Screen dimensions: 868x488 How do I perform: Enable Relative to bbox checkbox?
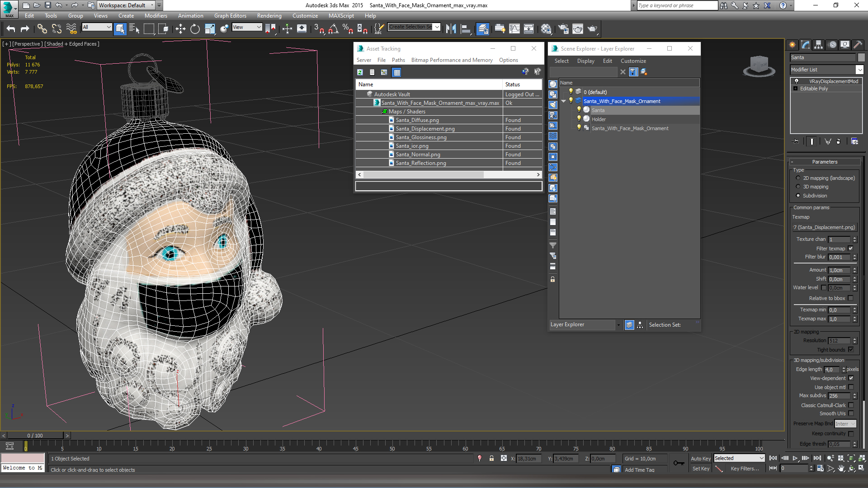click(x=850, y=298)
